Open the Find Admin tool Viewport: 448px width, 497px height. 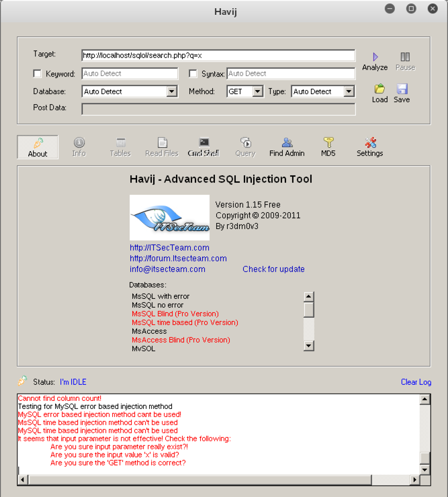287,147
